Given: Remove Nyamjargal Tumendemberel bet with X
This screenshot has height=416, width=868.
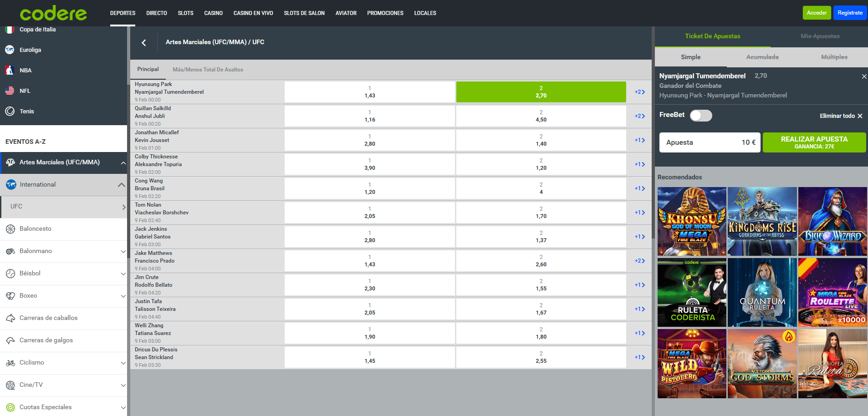Looking at the screenshot, I should pos(864,76).
